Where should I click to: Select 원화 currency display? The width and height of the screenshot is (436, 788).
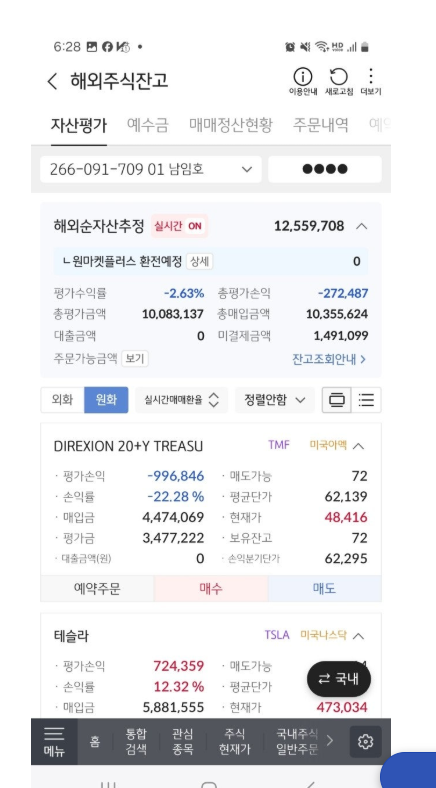(106, 400)
